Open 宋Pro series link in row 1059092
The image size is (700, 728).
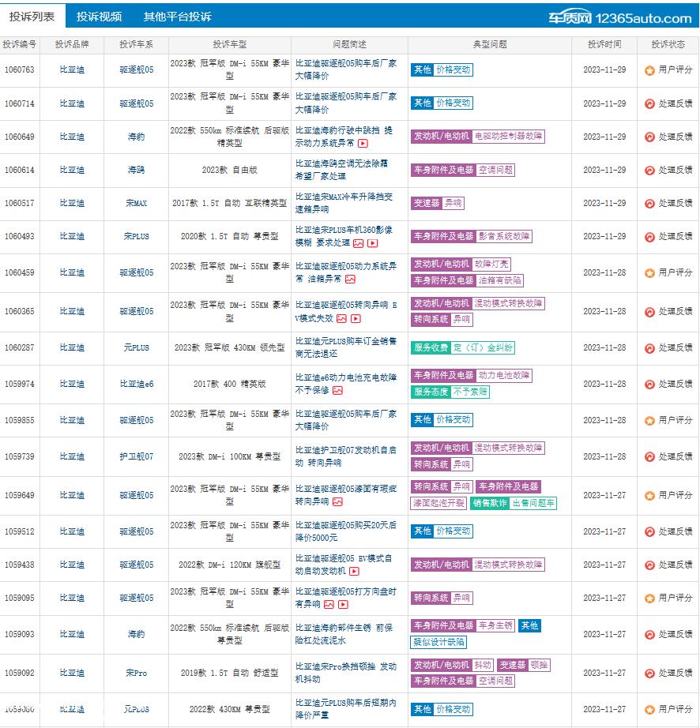point(136,673)
